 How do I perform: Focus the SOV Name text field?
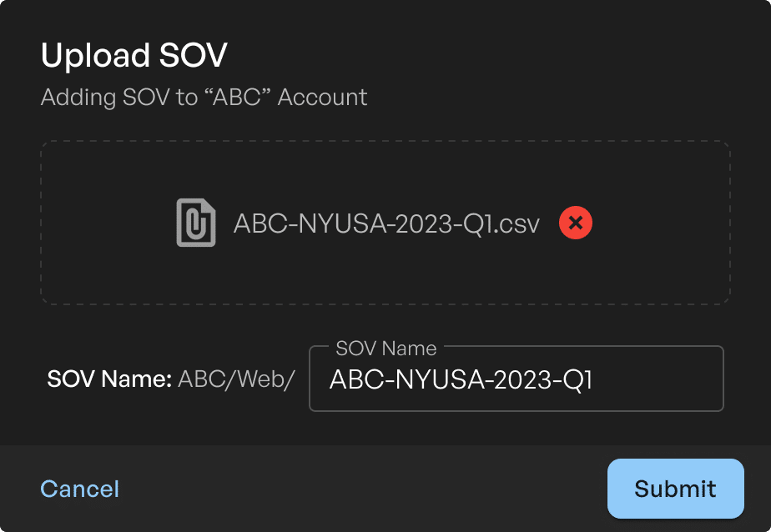(x=517, y=379)
